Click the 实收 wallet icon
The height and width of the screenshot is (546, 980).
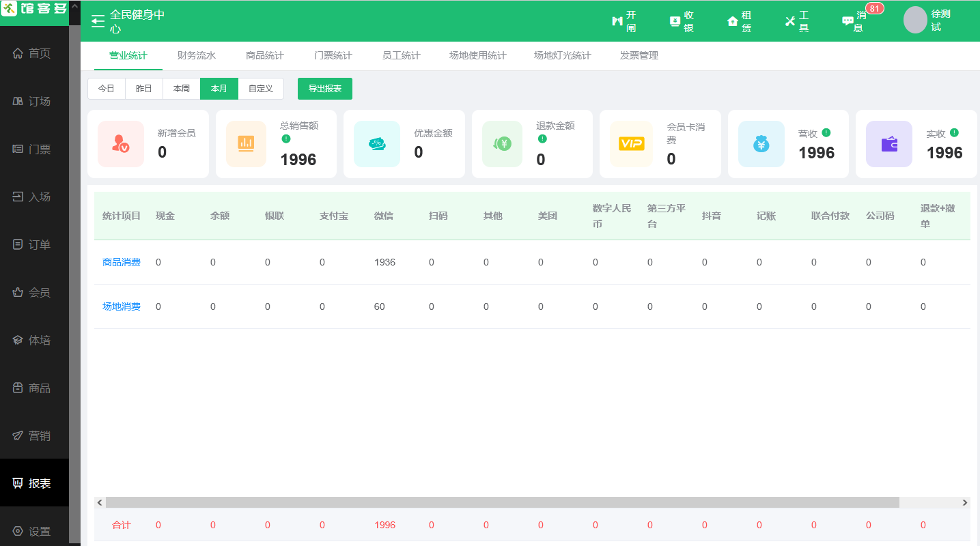(x=889, y=144)
